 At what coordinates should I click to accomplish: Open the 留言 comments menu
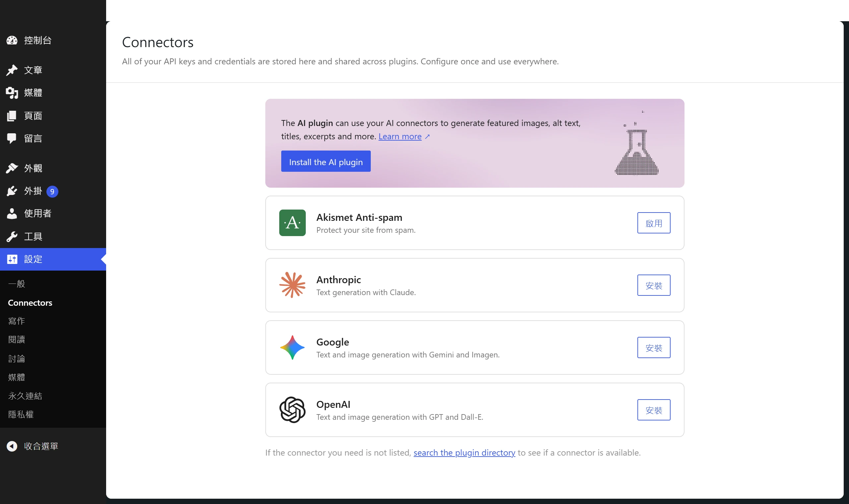click(x=53, y=138)
